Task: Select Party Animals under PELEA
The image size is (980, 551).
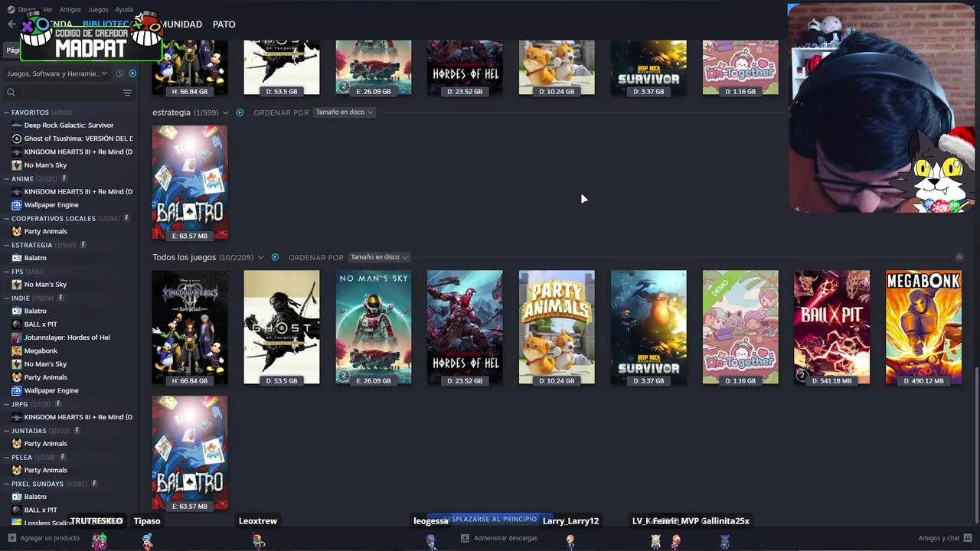Action: coord(45,470)
